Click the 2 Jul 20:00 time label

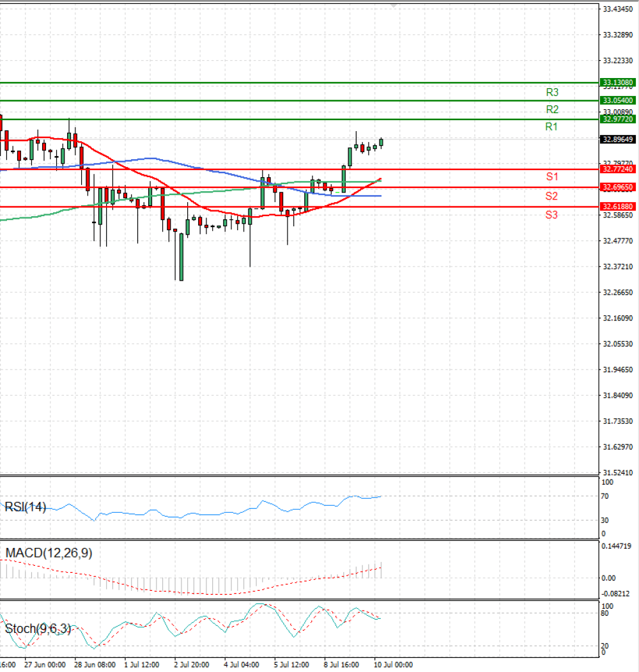click(192, 665)
